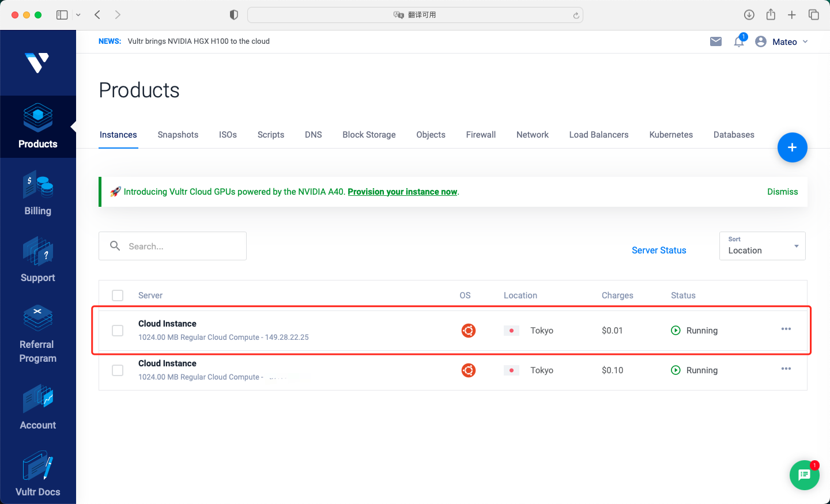Click the Vultr logo in the sidebar

point(37,62)
